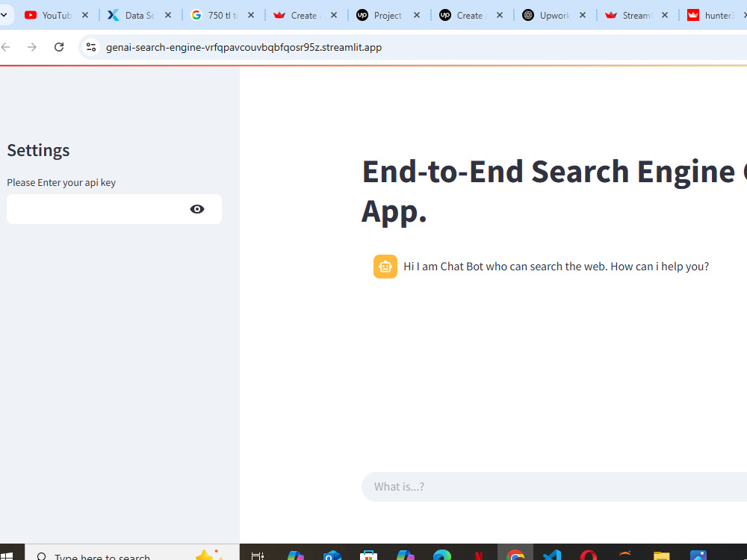Click the 'Settings' sidebar heading

[38, 151]
